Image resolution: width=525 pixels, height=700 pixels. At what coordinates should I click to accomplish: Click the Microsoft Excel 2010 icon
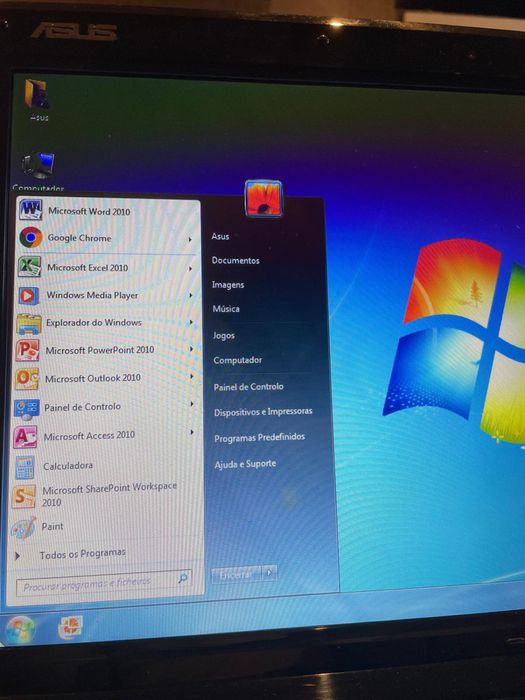[29, 267]
